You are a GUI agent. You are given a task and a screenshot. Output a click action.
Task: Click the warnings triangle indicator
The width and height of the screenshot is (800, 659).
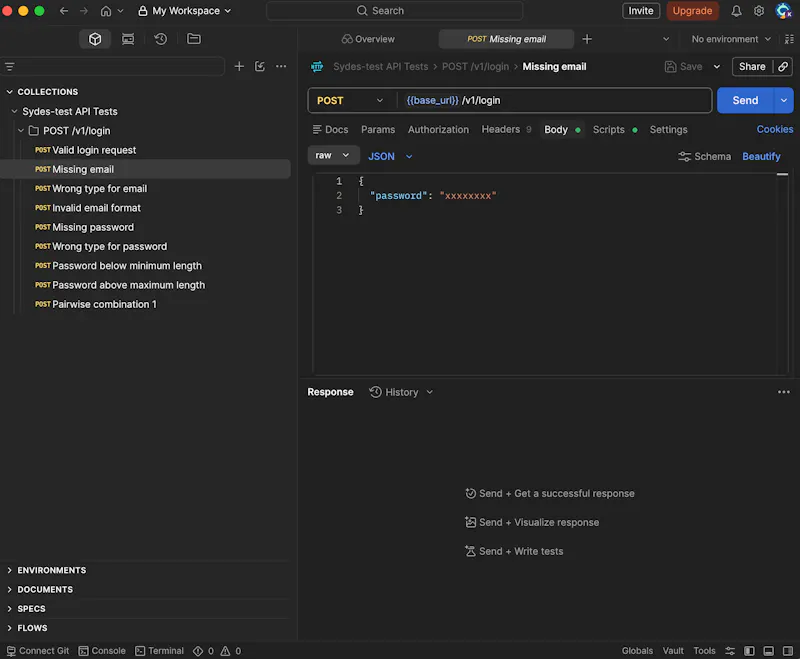point(231,651)
